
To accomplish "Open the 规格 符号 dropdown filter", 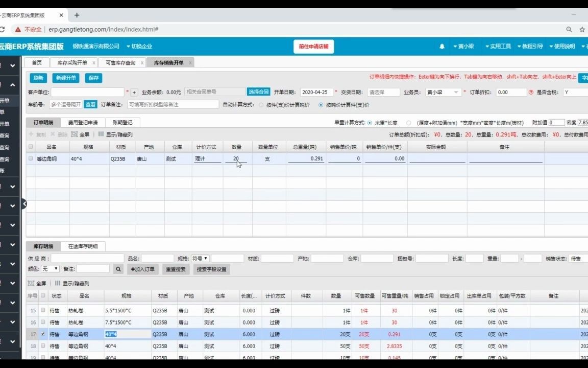I will tap(199, 258).
